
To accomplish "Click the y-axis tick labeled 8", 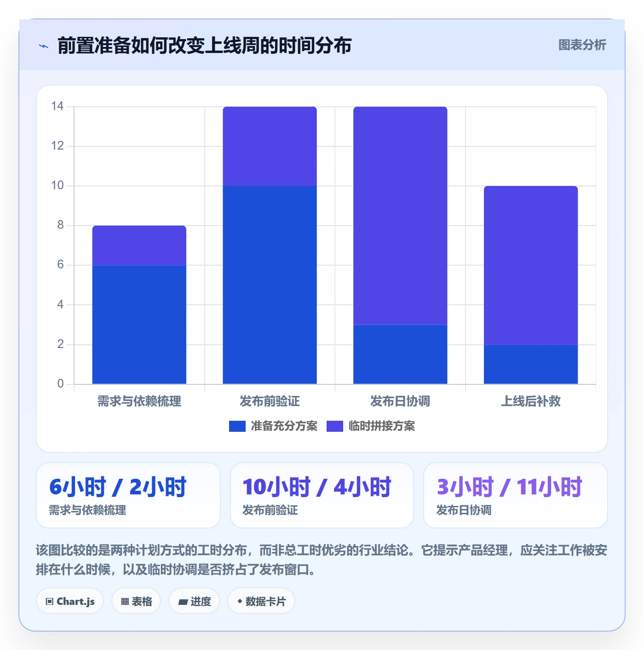I will coord(60,225).
